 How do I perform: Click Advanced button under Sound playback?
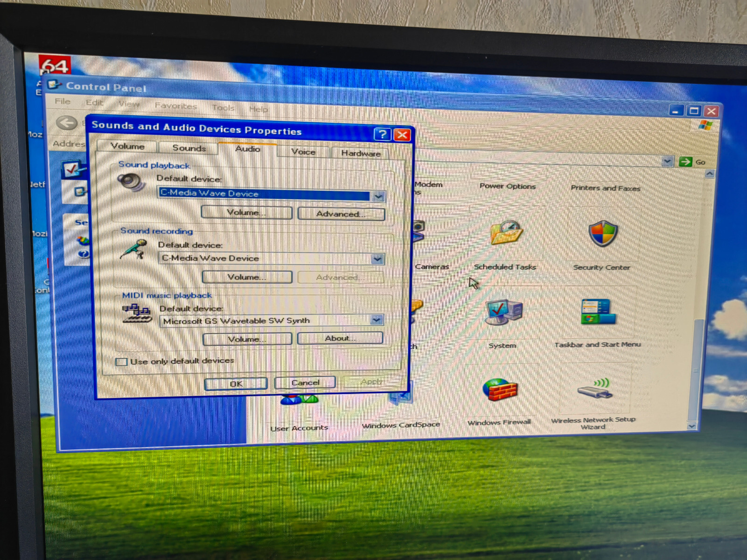(341, 214)
